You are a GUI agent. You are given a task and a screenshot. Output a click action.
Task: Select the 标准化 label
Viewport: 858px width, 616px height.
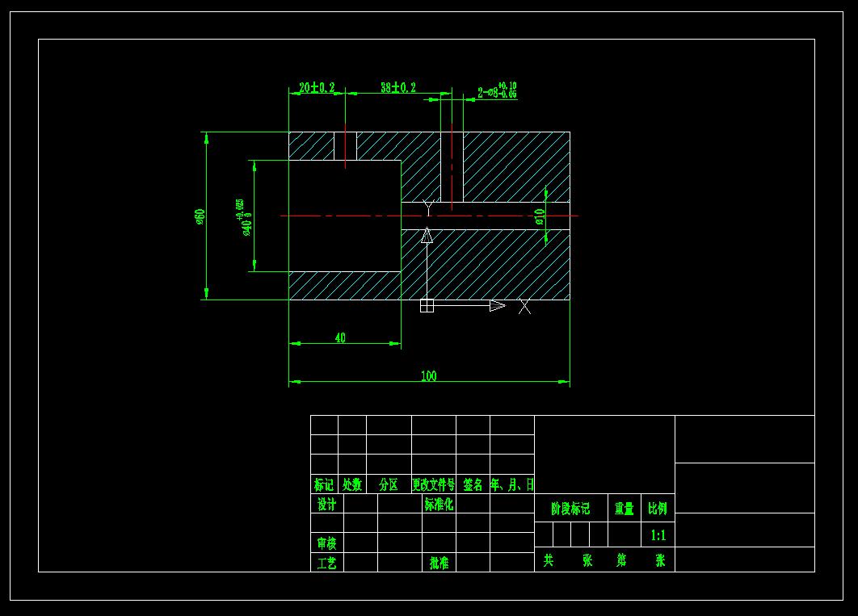pyautogui.click(x=439, y=505)
